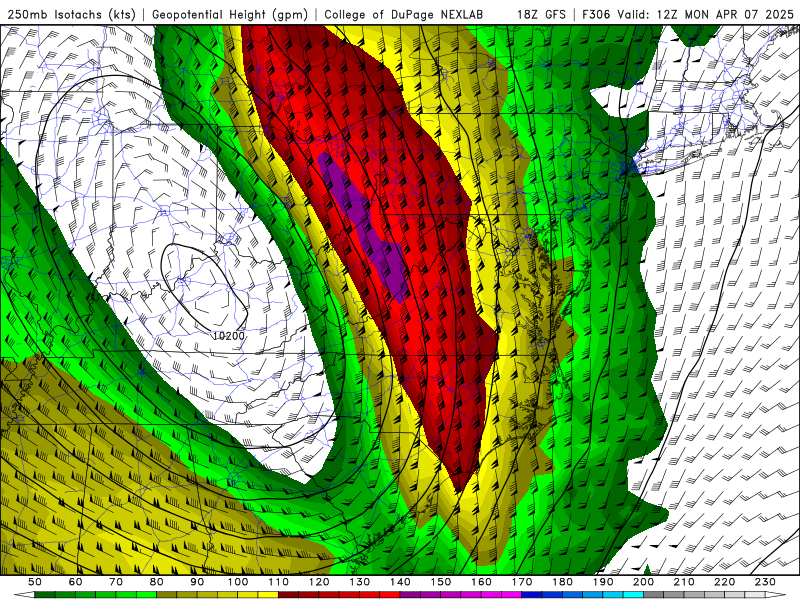The width and height of the screenshot is (800, 600).
Task: Click the darkest green swatch below 50
Action: point(45,595)
